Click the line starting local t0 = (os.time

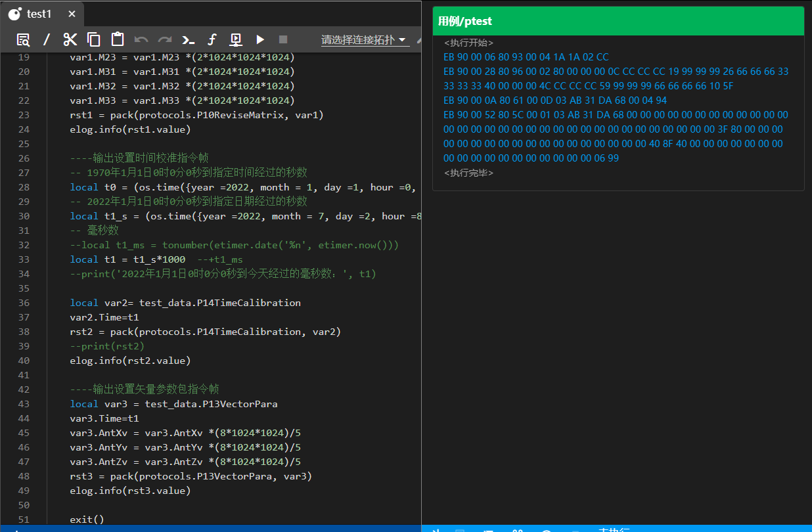(x=244, y=187)
